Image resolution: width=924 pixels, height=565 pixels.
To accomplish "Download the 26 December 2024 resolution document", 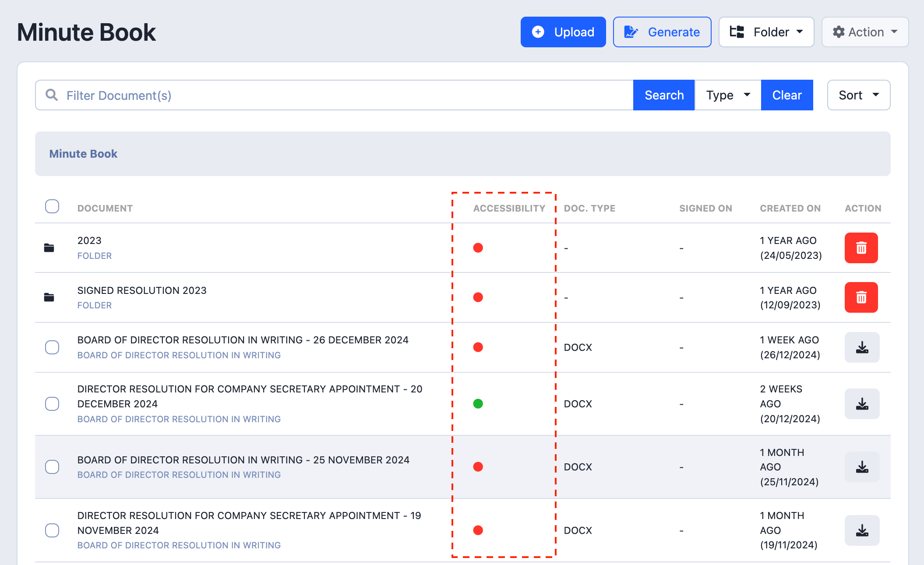I will pyautogui.click(x=862, y=347).
